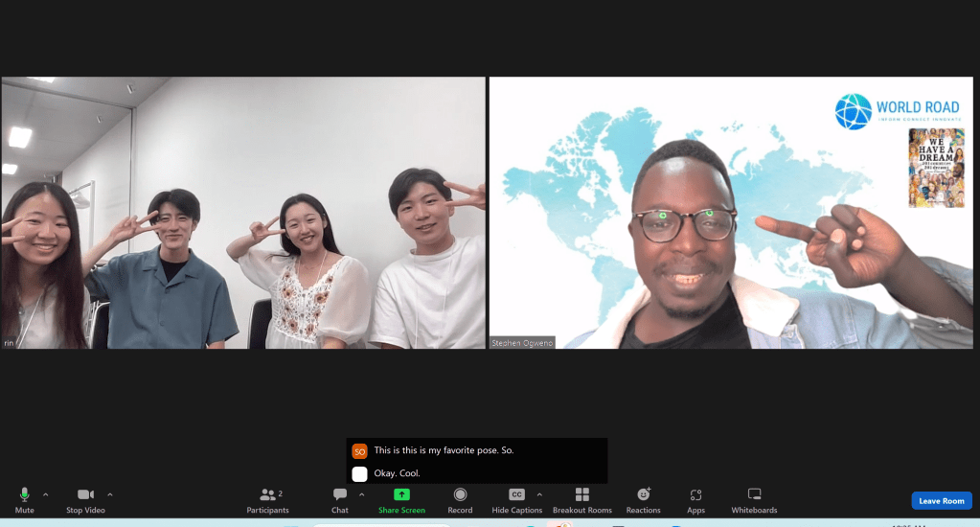Expand video options arrow beside Stop Video

pyautogui.click(x=110, y=494)
